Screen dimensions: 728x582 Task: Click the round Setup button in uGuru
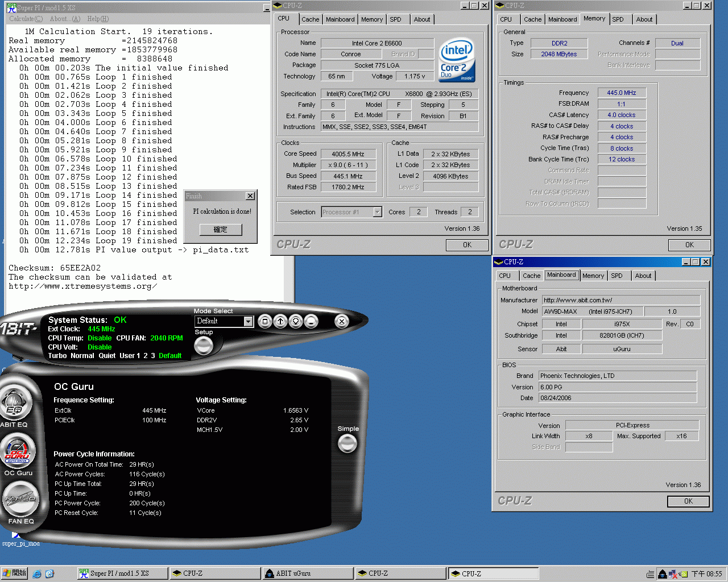(204, 346)
